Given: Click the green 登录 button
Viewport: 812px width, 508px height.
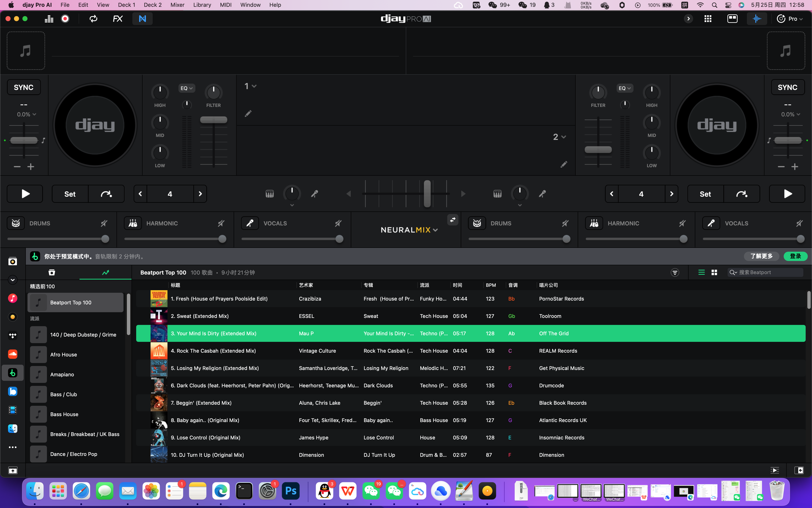Looking at the screenshot, I should (795, 256).
